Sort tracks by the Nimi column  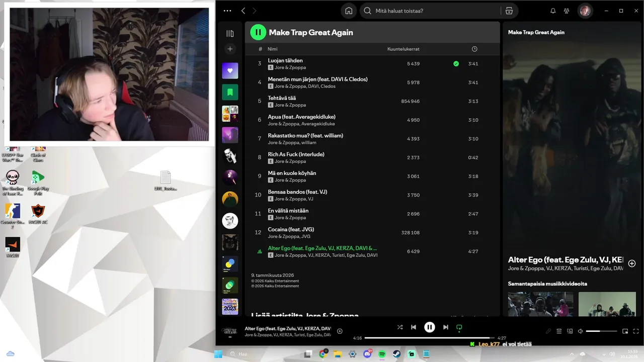(x=273, y=49)
